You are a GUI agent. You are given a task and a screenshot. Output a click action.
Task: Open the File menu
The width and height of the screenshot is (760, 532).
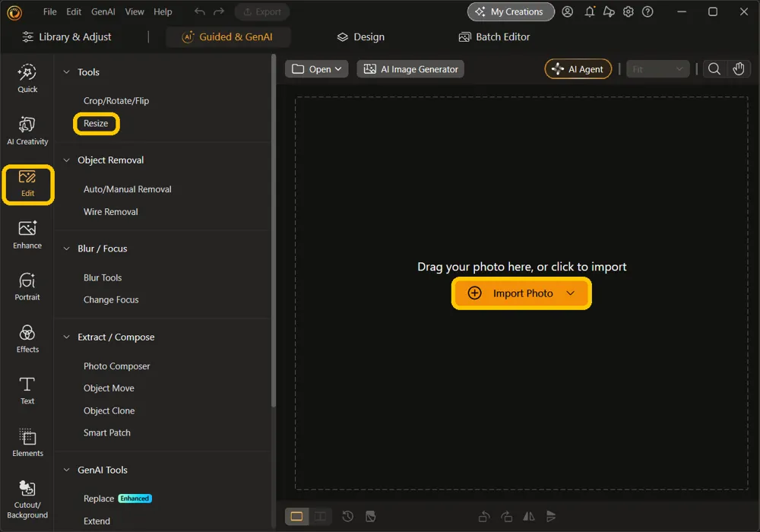(50, 11)
